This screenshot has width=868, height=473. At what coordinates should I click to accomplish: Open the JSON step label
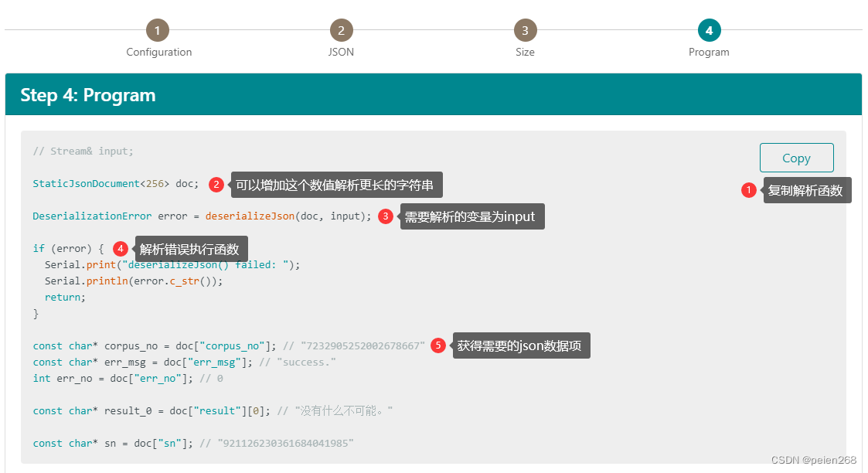(x=341, y=52)
